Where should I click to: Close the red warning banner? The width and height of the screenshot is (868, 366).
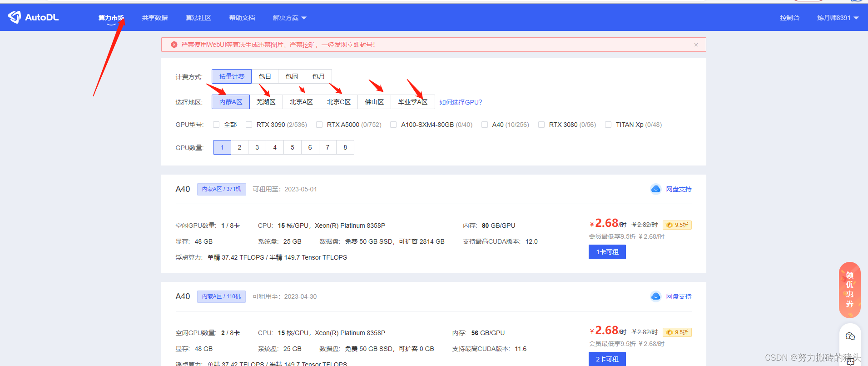(696, 45)
